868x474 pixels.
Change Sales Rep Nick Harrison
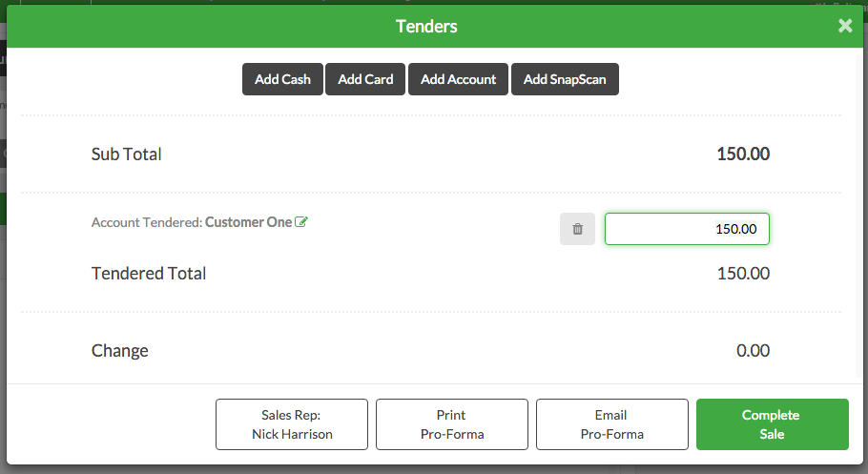click(292, 424)
